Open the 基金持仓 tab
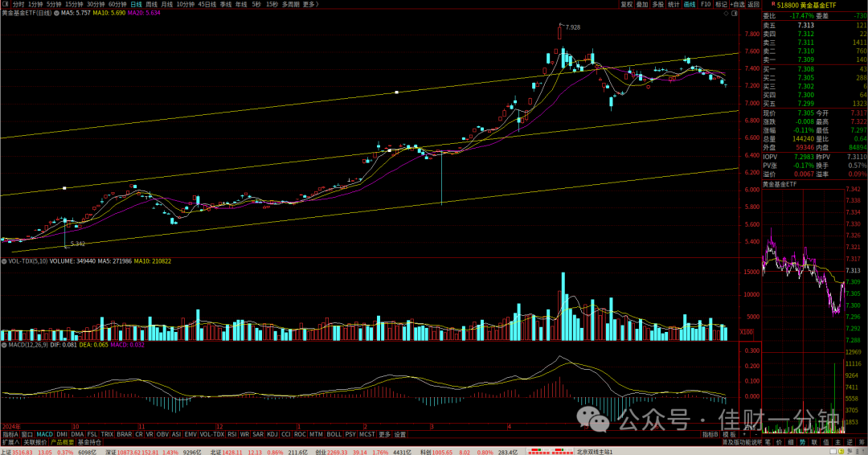 tap(90, 442)
